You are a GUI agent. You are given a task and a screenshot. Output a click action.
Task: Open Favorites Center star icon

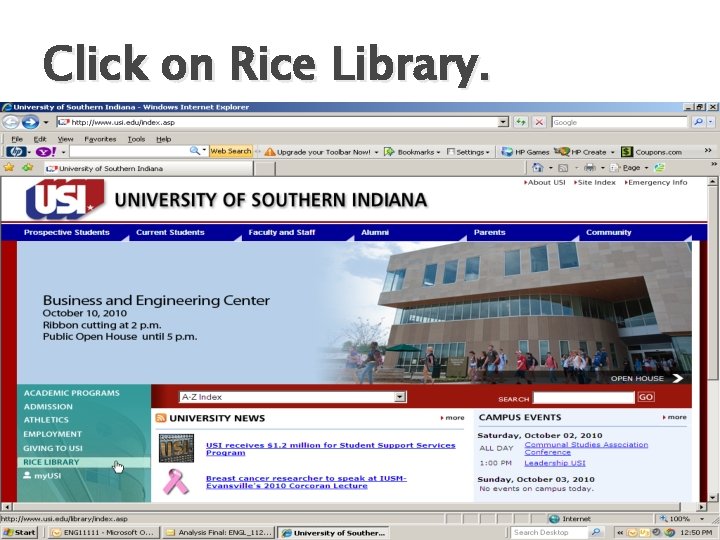[9, 168]
